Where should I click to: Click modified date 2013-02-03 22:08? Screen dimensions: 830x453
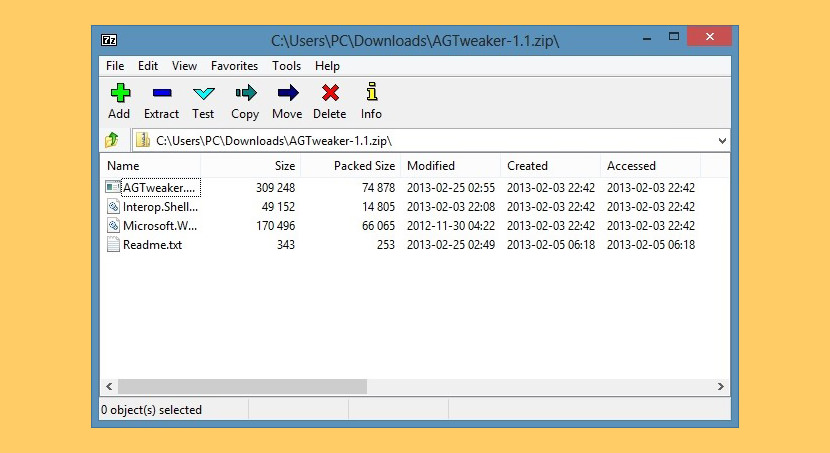coord(451,206)
